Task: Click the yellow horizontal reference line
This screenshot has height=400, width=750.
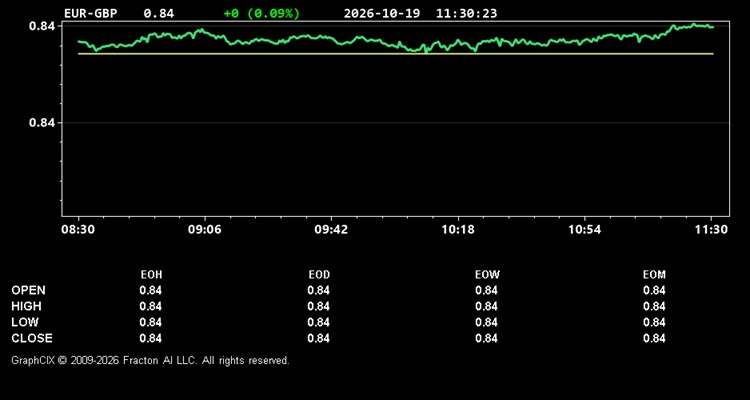Action: (396, 54)
